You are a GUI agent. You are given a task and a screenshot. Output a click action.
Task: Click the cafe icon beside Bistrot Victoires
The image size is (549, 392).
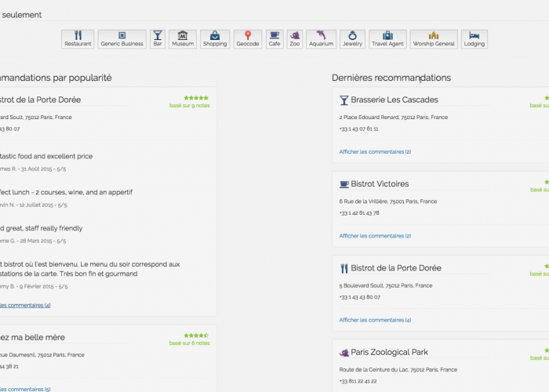[x=344, y=184]
